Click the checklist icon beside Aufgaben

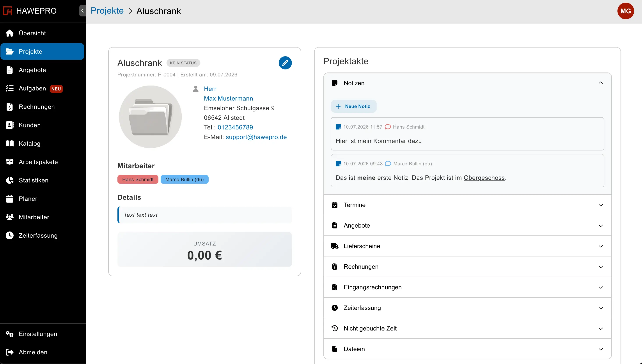tap(9, 88)
